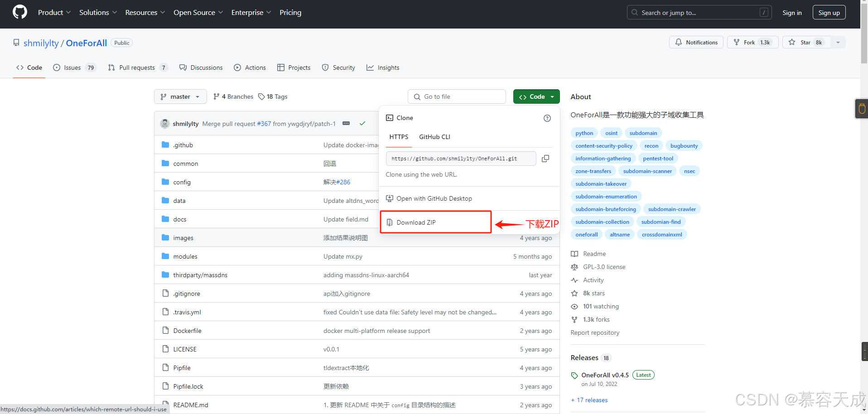Select the Code repository tab
868x414 pixels.
29,67
